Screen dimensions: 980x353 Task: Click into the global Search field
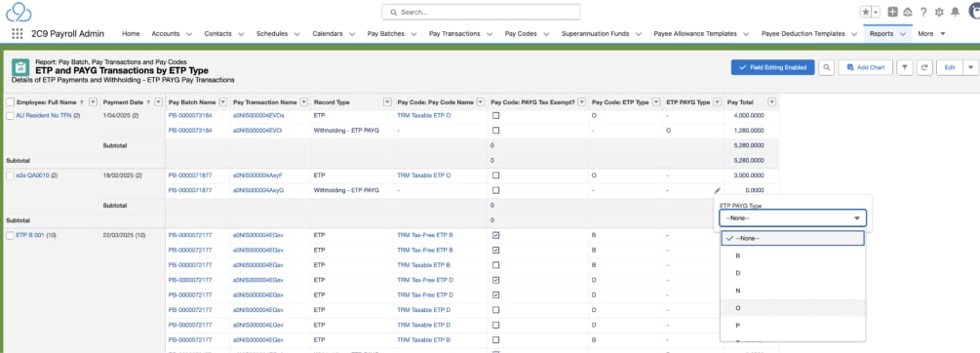coord(482,12)
